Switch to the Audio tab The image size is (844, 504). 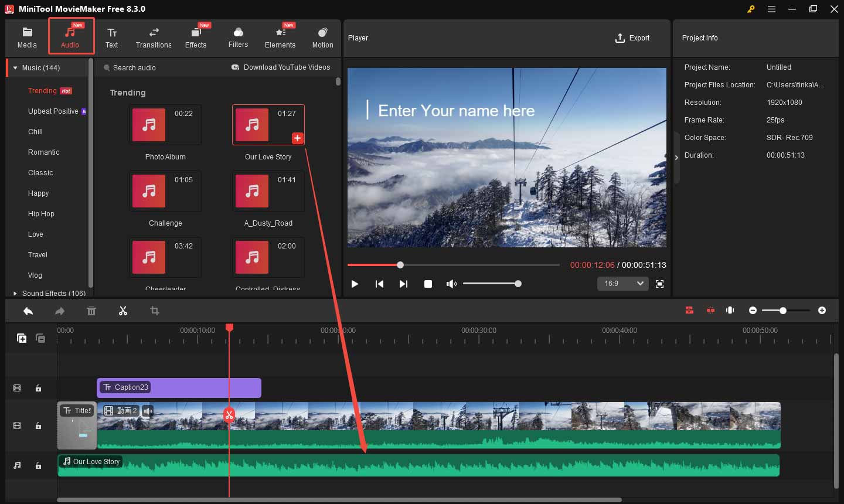click(70, 37)
